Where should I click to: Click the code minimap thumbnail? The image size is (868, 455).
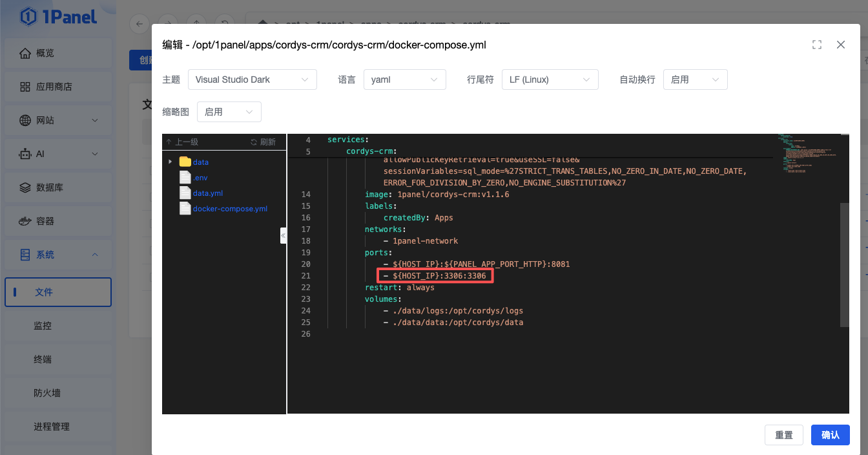point(809,154)
